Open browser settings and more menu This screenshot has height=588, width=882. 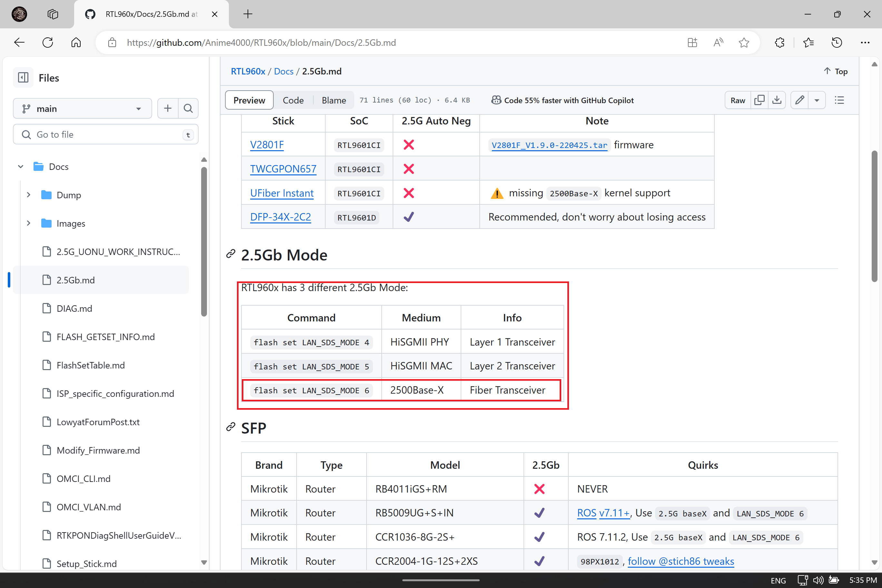[x=865, y=43]
